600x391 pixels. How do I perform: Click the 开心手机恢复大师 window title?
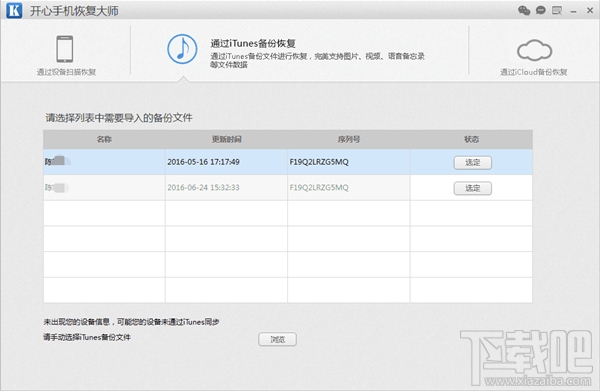pos(74,11)
